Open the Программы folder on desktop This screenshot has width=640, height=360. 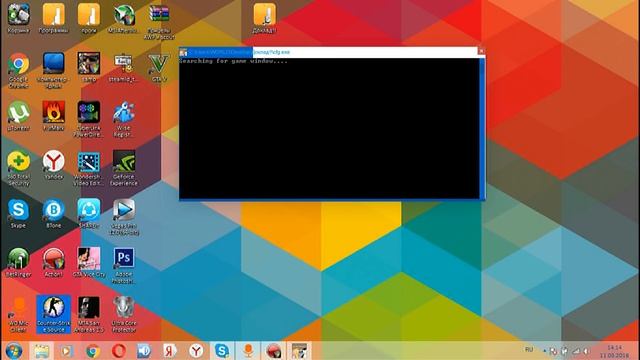[x=53, y=18]
